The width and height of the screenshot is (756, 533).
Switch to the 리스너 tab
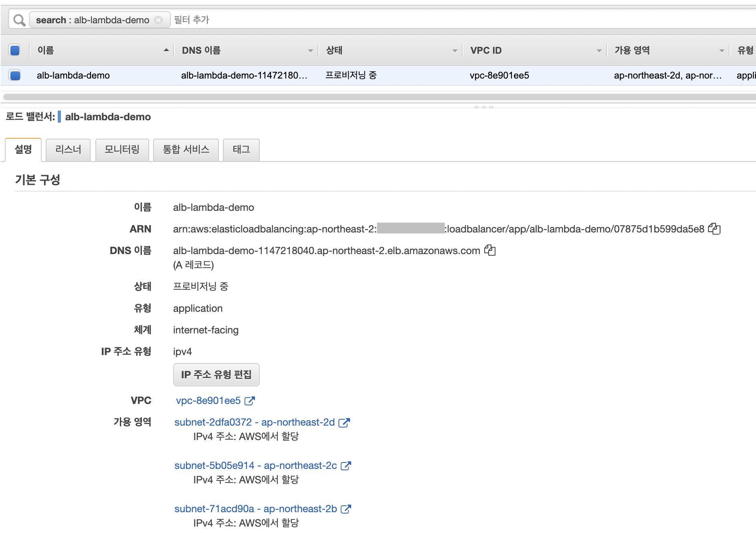click(x=68, y=149)
